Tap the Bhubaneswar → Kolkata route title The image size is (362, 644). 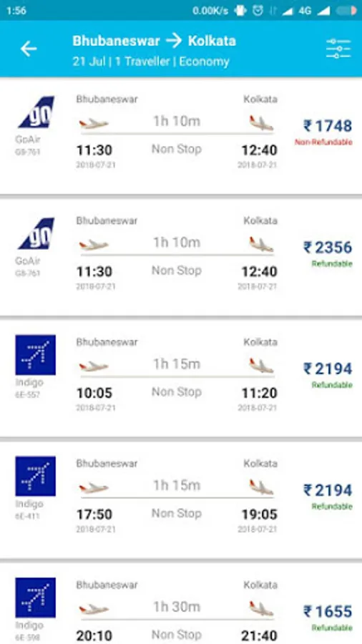(x=155, y=41)
